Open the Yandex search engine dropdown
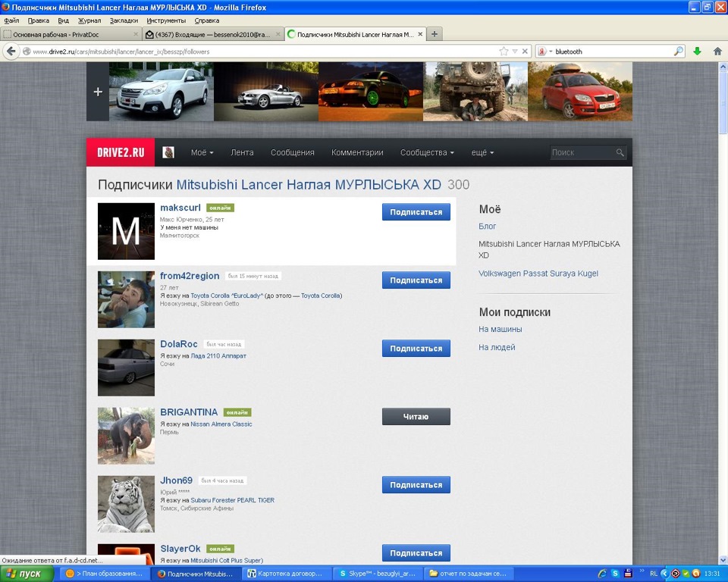The image size is (728, 582). pos(544,52)
